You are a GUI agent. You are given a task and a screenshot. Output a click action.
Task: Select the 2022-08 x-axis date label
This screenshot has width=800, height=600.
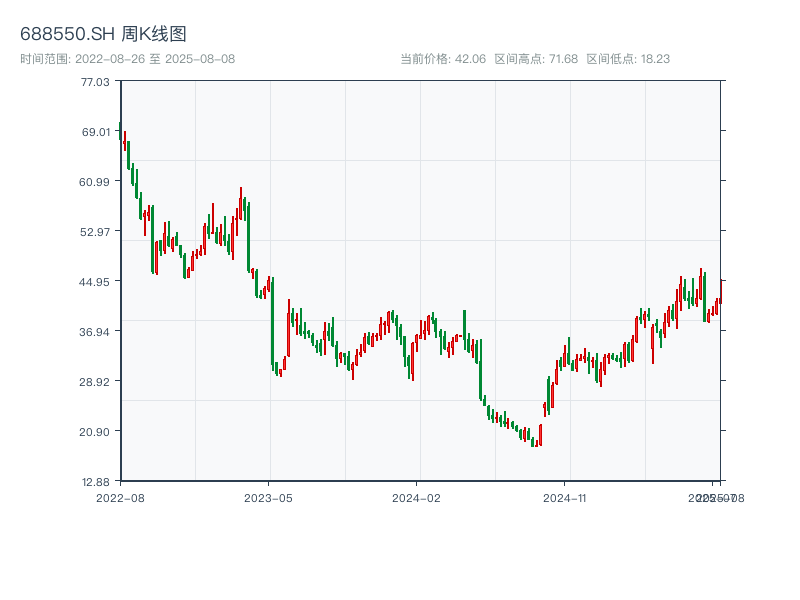[120, 497]
